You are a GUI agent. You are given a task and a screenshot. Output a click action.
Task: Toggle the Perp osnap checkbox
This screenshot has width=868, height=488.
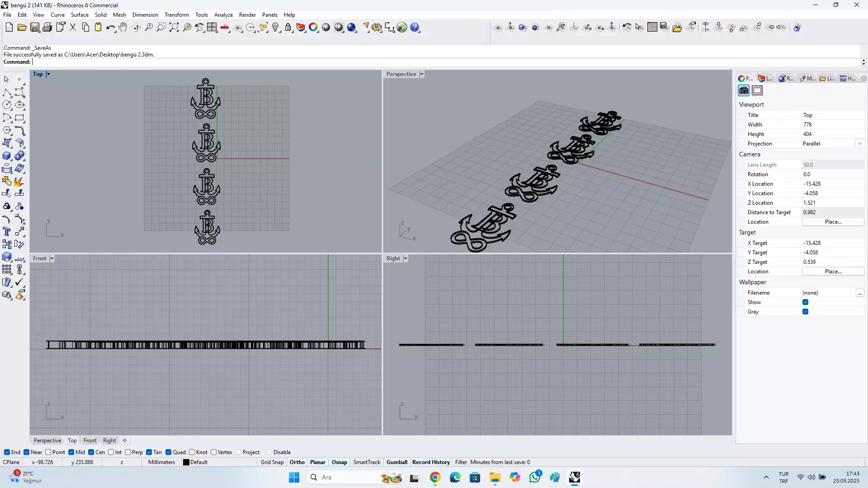click(128, 452)
